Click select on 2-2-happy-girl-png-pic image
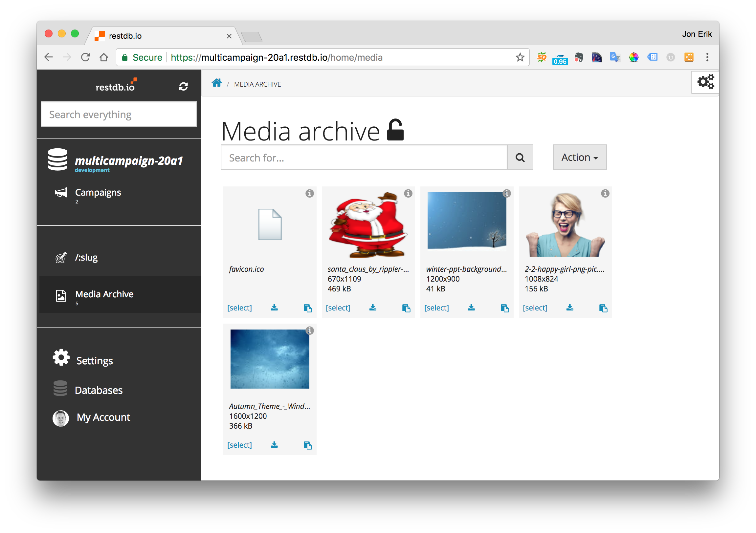Screen dimensions: 756x533 pyautogui.click(x=536, y=308)
